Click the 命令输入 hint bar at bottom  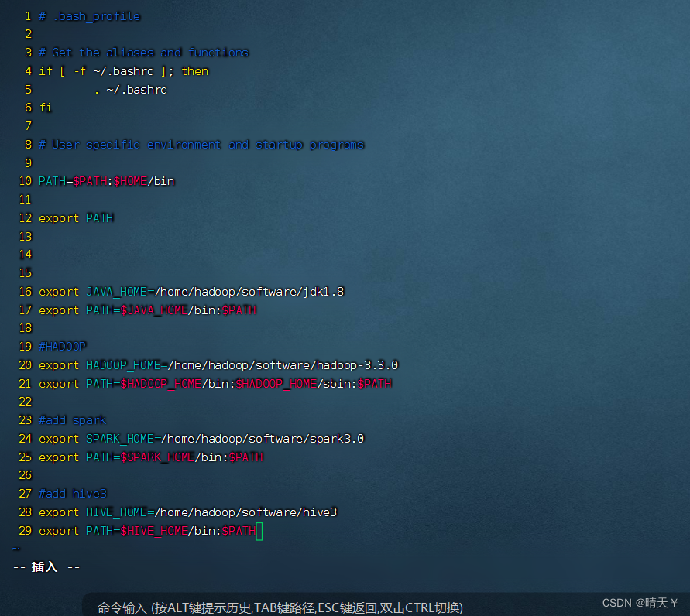(279, 607)
